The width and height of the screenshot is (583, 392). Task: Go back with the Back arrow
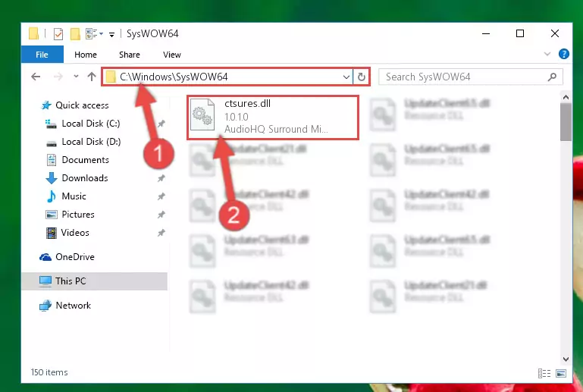(36, 77)
